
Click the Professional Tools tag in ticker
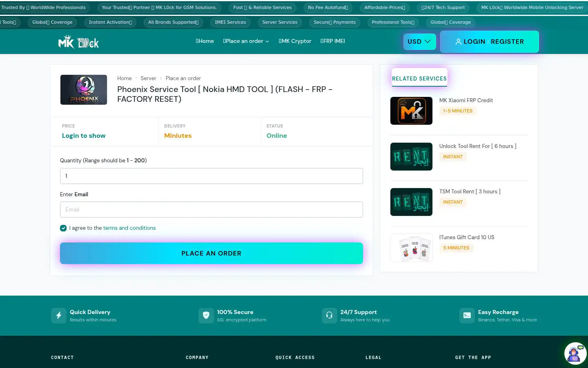pyautogui.click(x=393, y=22)
